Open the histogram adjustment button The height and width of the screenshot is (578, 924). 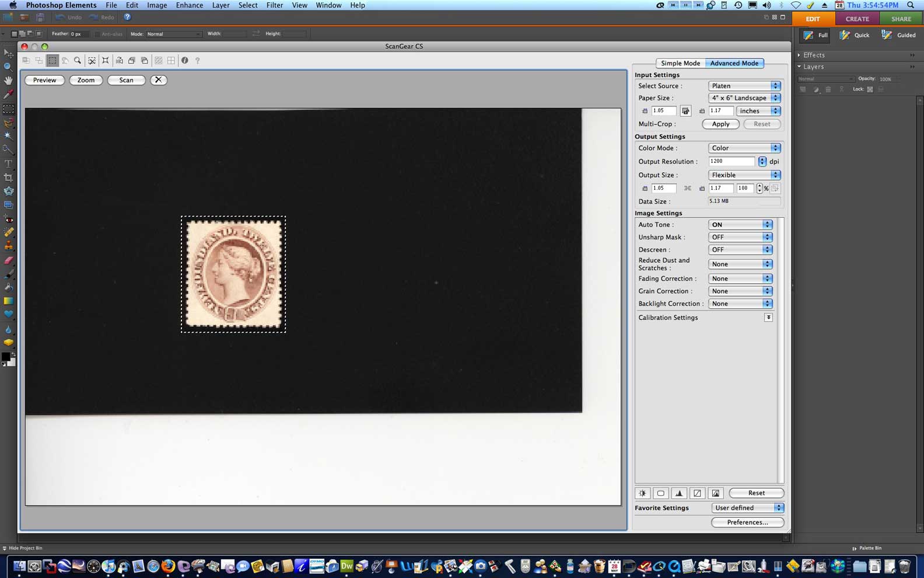tap(678, 493)
